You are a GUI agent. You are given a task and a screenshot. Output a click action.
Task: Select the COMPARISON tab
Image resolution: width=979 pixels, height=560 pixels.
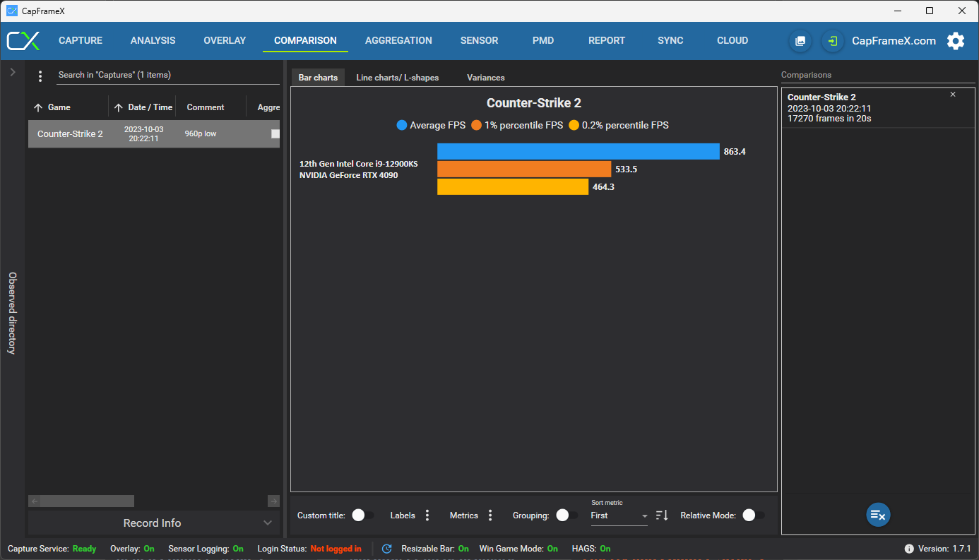305,41
